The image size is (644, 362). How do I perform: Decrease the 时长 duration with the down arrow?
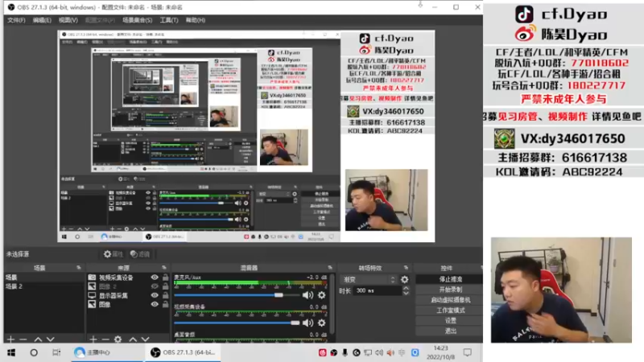click(406, 293)
